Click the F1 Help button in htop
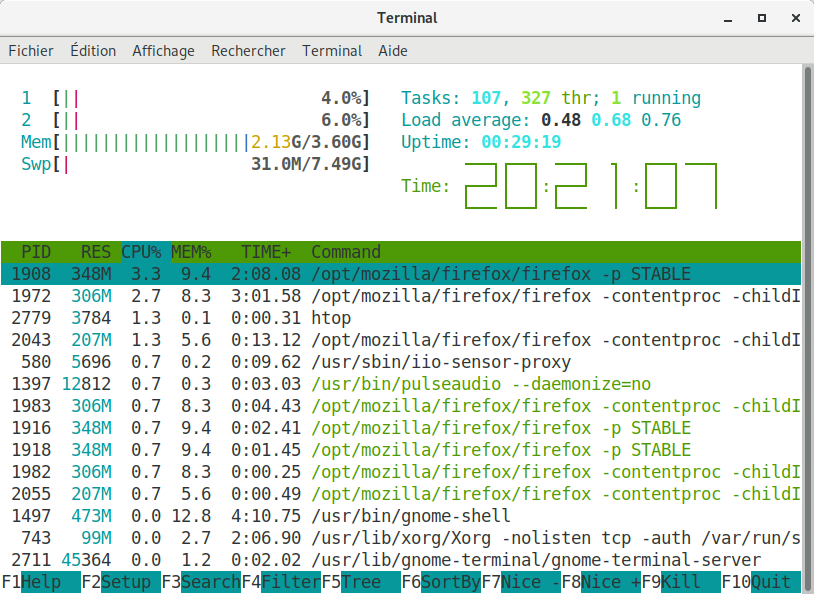814x594 pixels. [x=41, y=582]
